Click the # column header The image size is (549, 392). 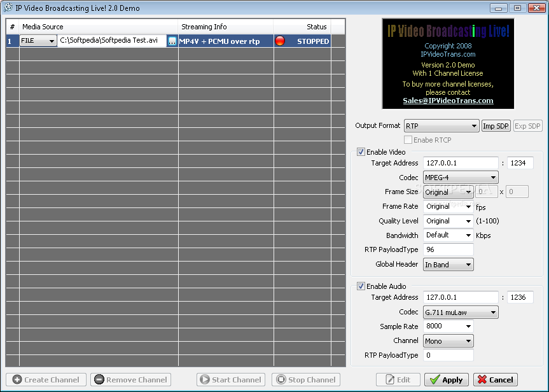click(x=12, y=27)
